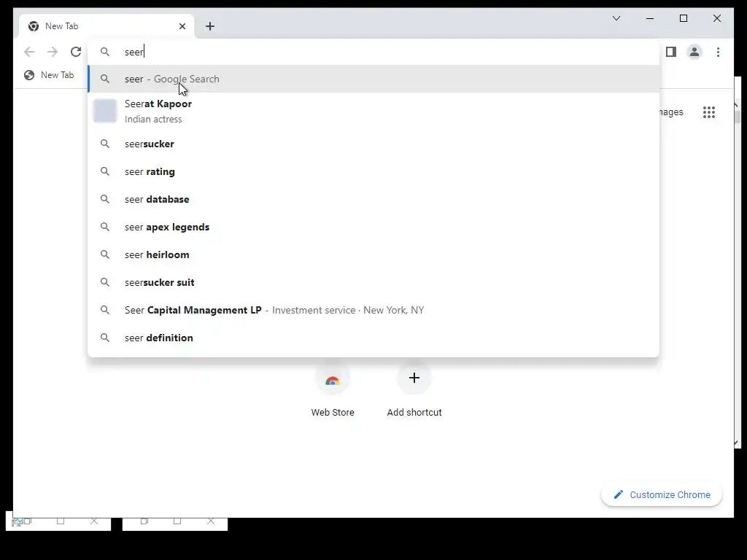Open the tab search chevron

point(616,18)
